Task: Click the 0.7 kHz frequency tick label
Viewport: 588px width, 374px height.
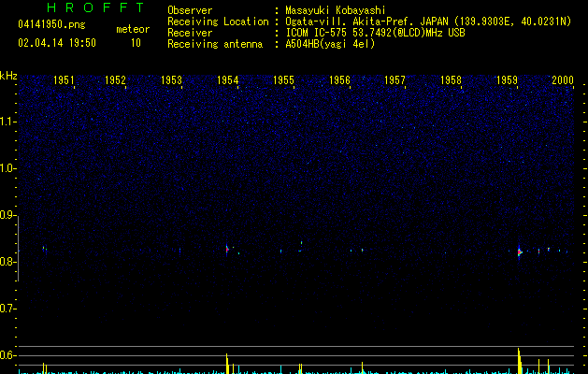Action: tap(7, 309)
